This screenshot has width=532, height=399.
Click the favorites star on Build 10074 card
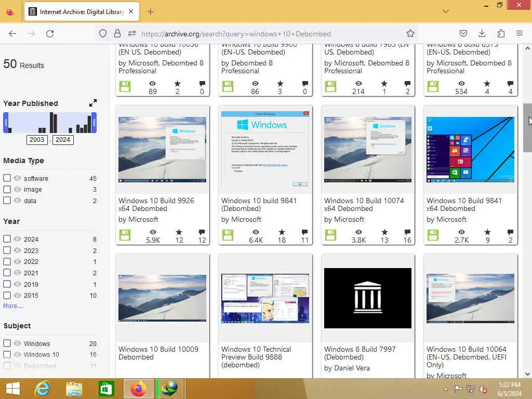pos(384,232)
